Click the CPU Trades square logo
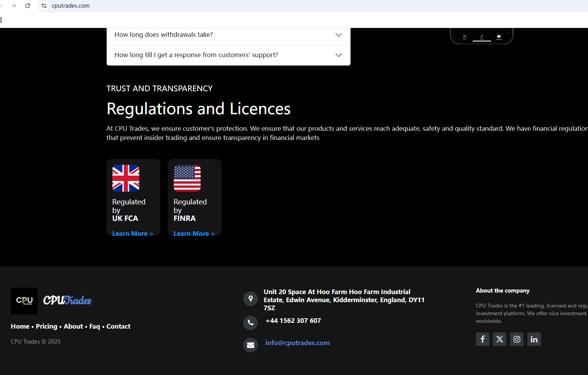The width and height of the screenshot is (588, 375). tap(24, 301)
